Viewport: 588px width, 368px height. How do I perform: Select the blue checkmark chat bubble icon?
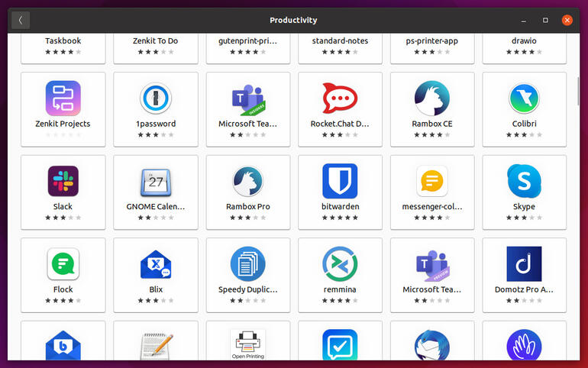click(340, 345)
